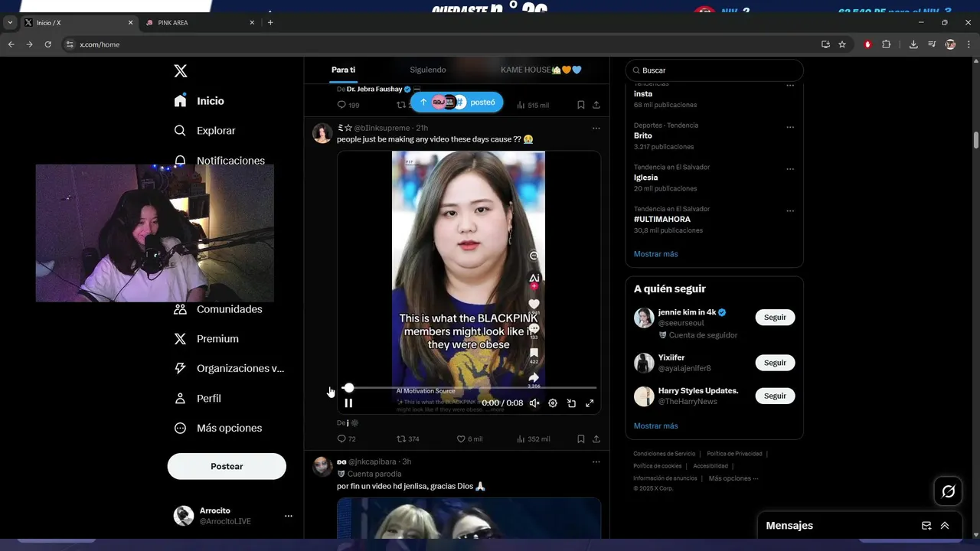
Task: Follow jennie kim in 4k
Action: (775, 318)
